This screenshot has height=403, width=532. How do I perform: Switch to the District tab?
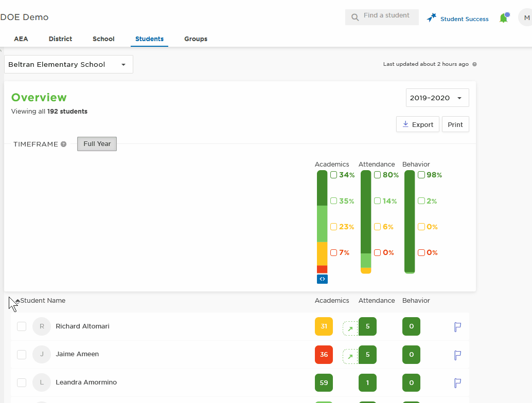60,39
